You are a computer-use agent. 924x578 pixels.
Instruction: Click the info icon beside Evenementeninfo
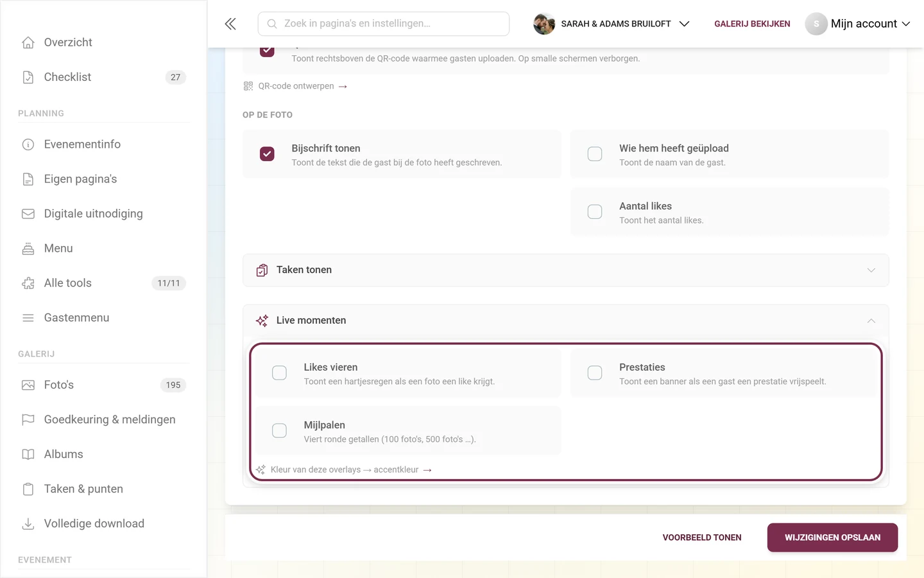click(x=28, y=144)
